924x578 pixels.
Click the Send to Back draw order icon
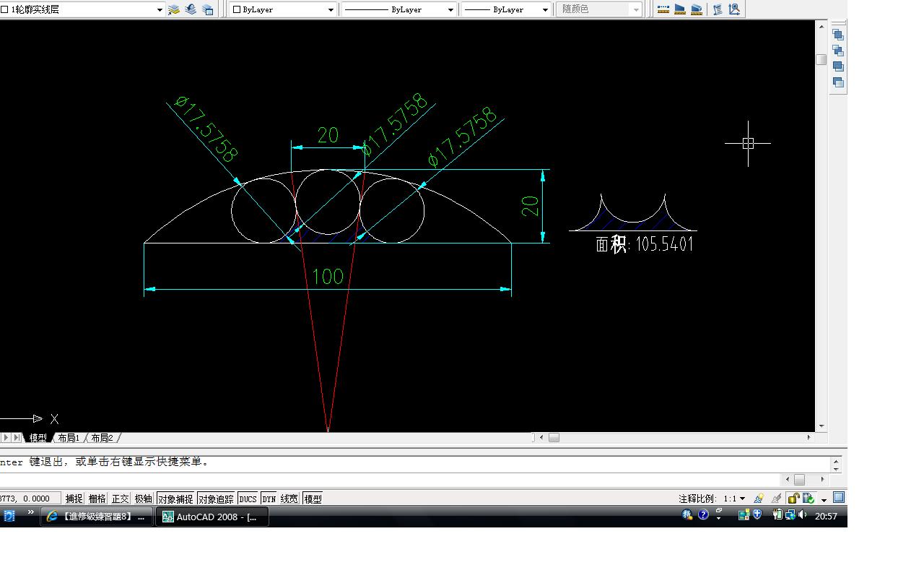pos(838,51)
